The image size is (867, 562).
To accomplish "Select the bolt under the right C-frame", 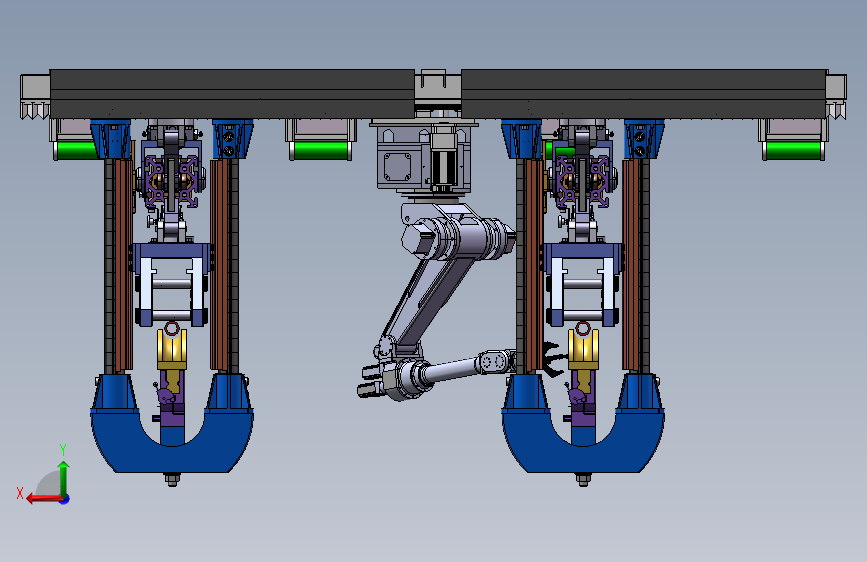I will 583,479.
